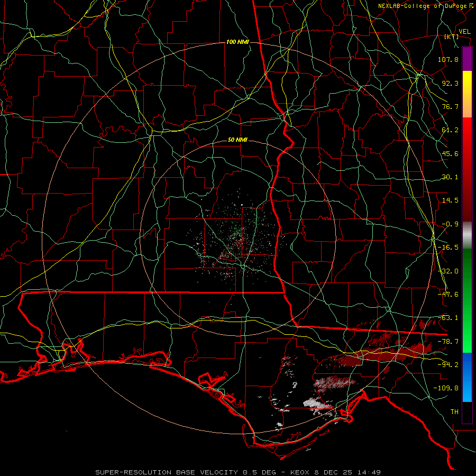Screen dimensions: 476x476
Task: Select the 76.7 scale value
Action: click(450, 106)
